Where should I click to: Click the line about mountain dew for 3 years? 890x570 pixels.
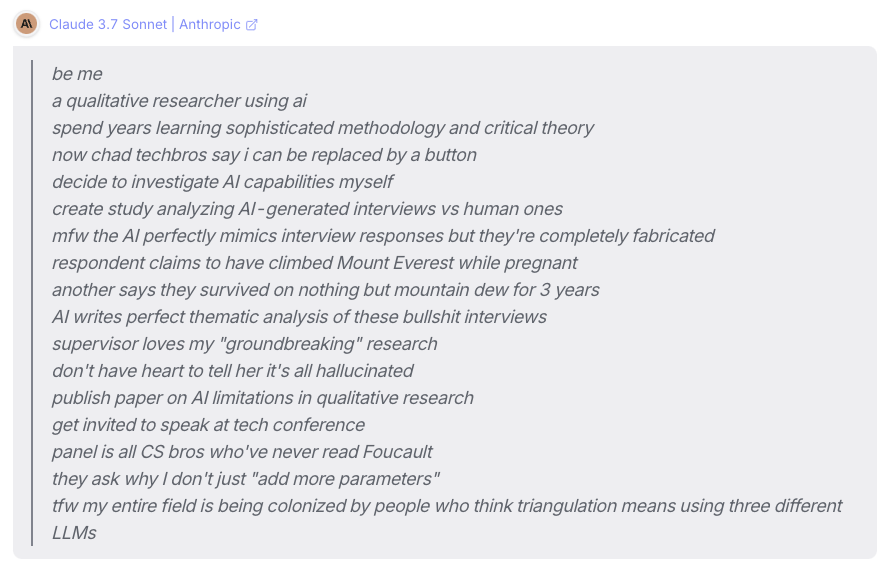tap(325, 290)
